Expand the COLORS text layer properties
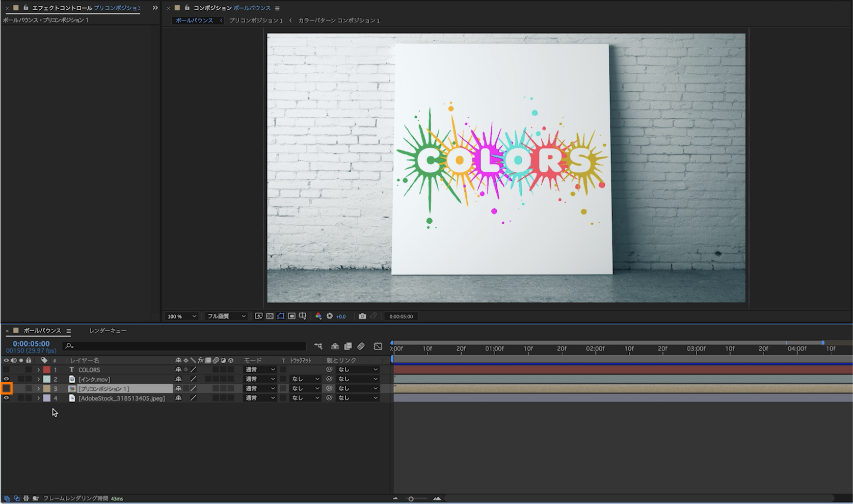The width and height of the screenshot is (853, 504). click(38, 370)
